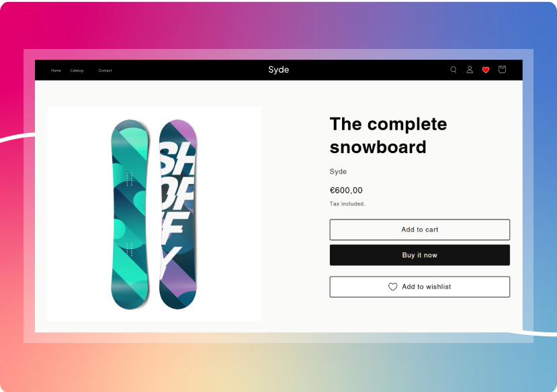Click heart icon inside Add to wishlist
Screen dimensions: 557x392
[393, 287]
